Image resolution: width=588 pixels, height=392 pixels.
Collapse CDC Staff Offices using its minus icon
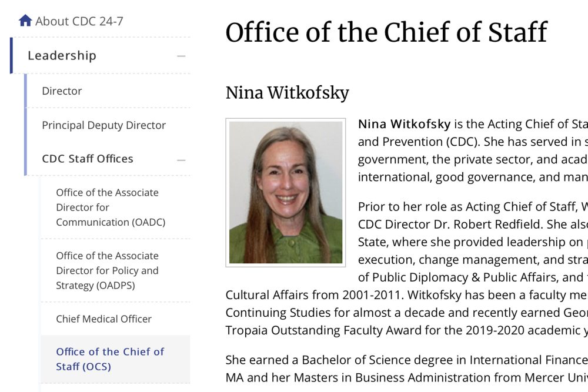point(181,160)
